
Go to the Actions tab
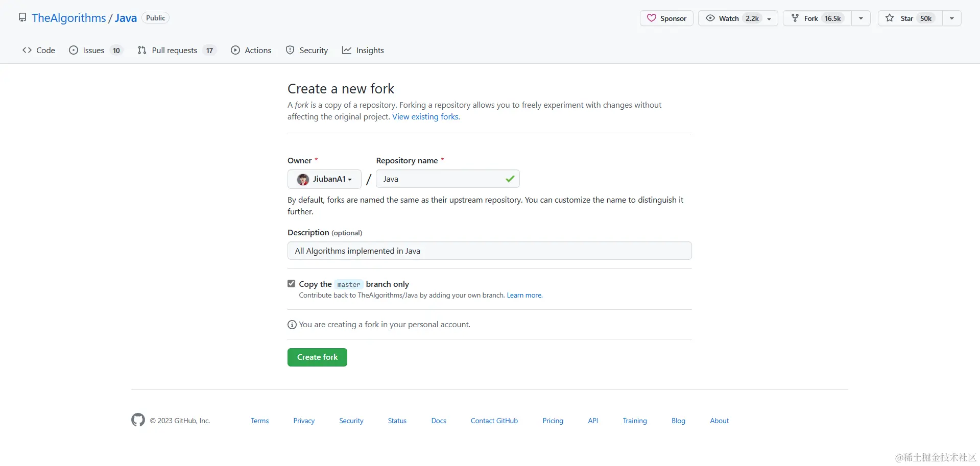[251, 50]
